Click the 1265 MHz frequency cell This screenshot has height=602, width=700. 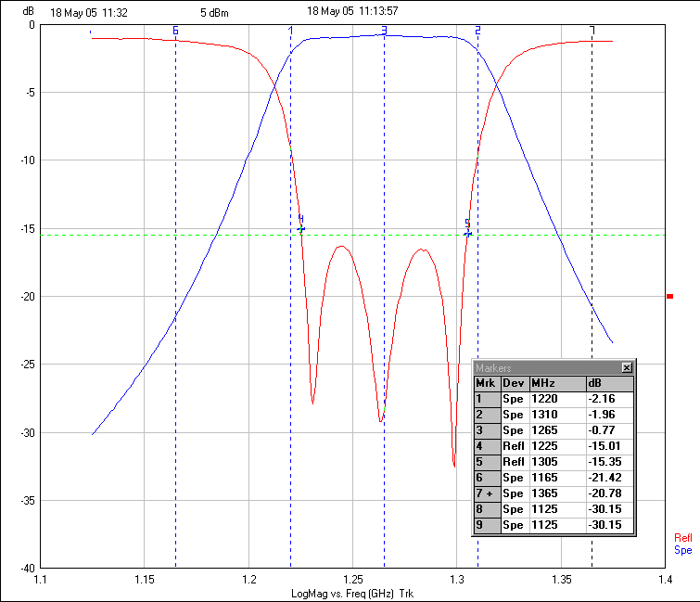(x=557, y=430)
